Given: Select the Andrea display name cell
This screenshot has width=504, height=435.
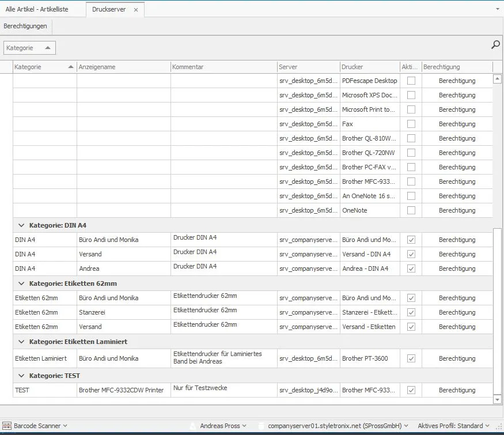Looking at the screenshot, I should pos(124,268).
